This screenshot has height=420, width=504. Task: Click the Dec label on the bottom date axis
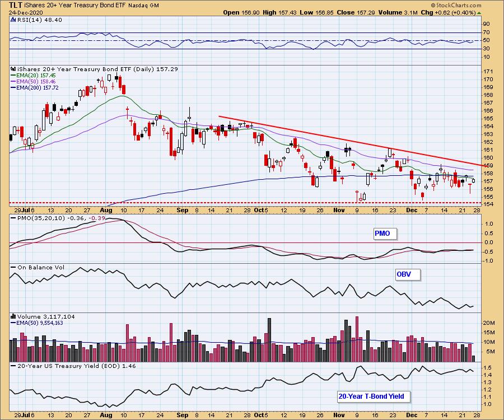tap(412, 415)
